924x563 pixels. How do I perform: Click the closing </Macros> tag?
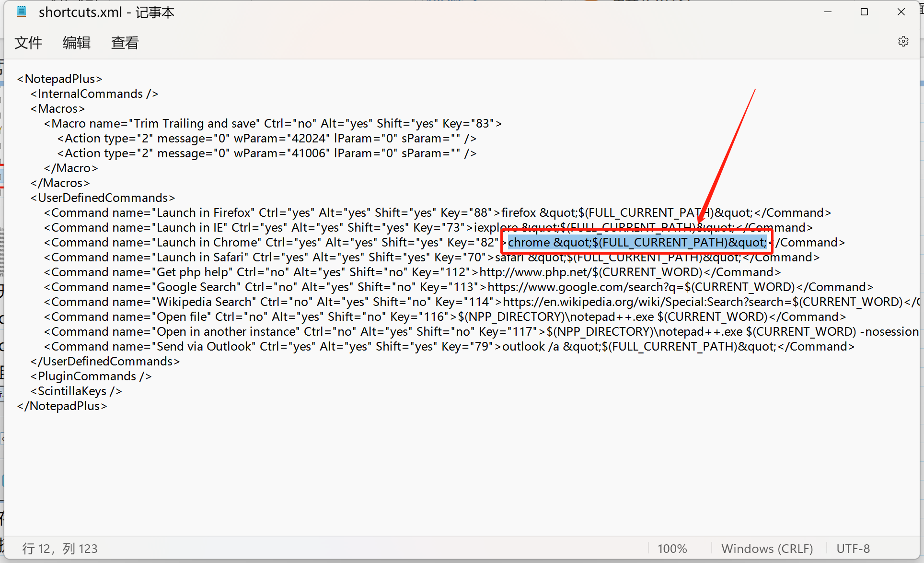tap(60, 183)
